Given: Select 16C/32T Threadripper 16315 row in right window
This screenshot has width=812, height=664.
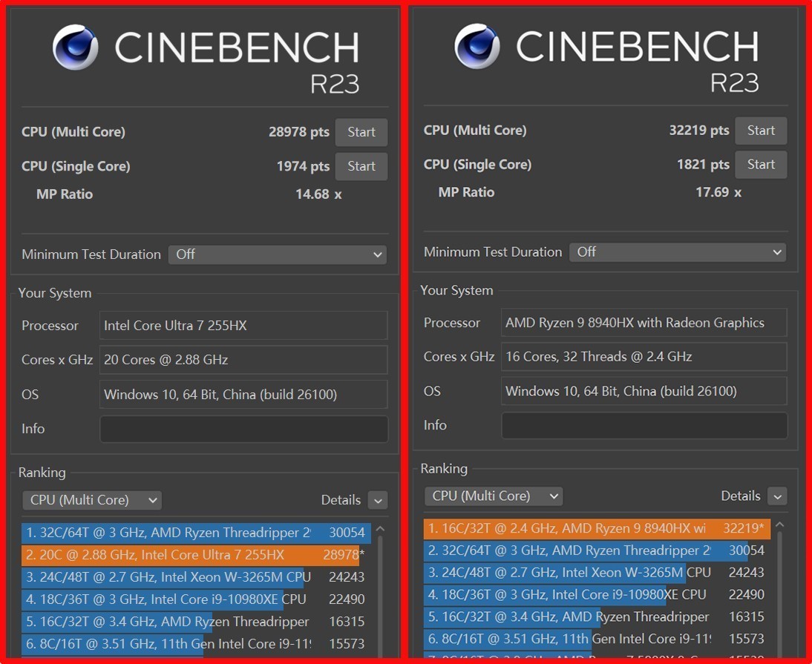Looking at the screenshot, I should pyautogui.click(x=597, y=617).
